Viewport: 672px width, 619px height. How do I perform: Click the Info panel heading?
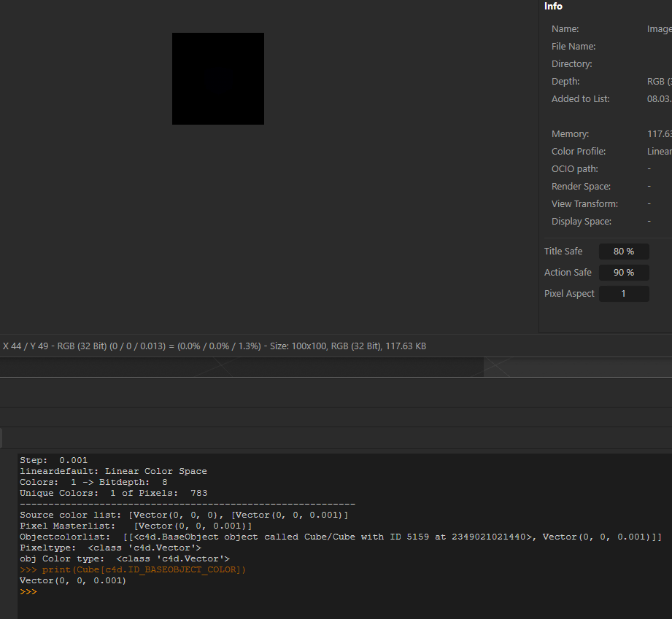(553, 6)
